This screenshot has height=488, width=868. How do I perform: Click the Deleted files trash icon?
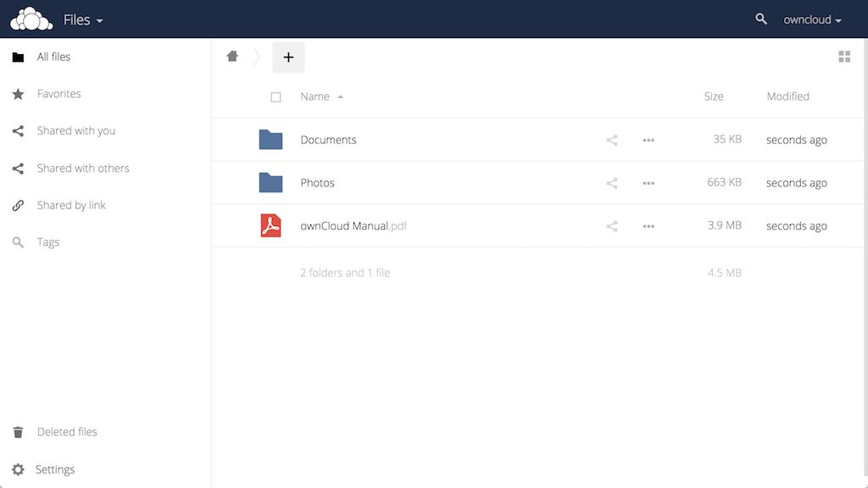(17, 431)
